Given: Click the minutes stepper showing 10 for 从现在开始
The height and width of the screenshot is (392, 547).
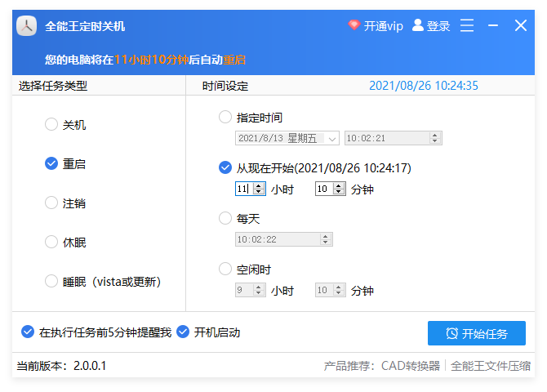Looking at the screenshot, I should (339, 189).
